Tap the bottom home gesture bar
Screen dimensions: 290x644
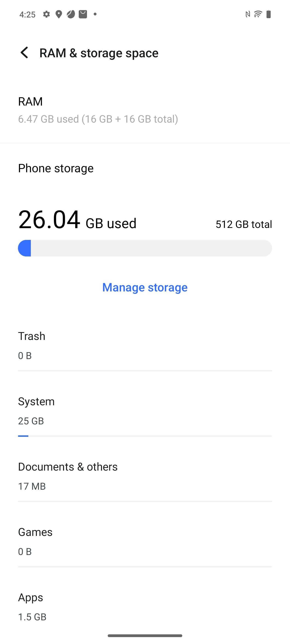tap(145, 635)
